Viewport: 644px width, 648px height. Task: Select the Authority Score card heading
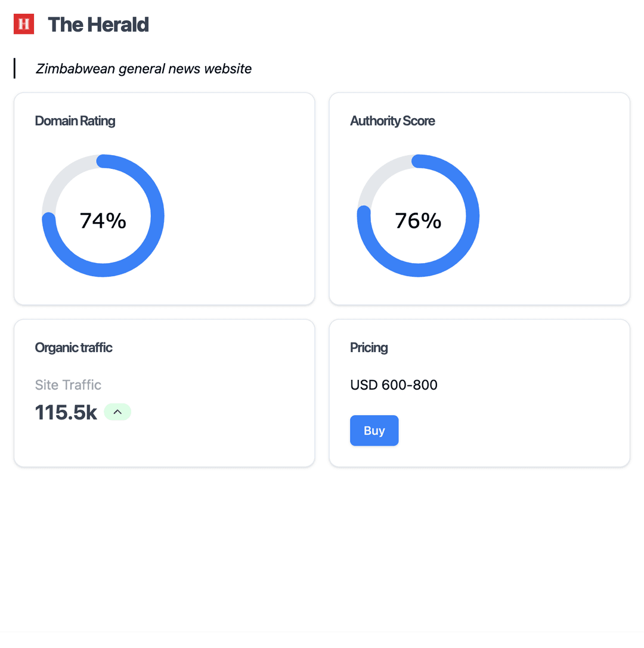coord(392,121)
